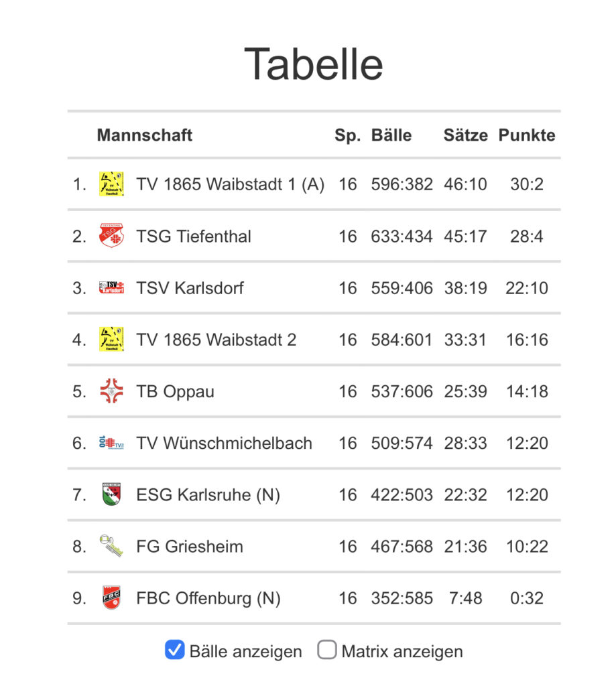Enable the Matrix anzeigen checkbox
Screen dimensions: 616x686
[x=326, y=650]
